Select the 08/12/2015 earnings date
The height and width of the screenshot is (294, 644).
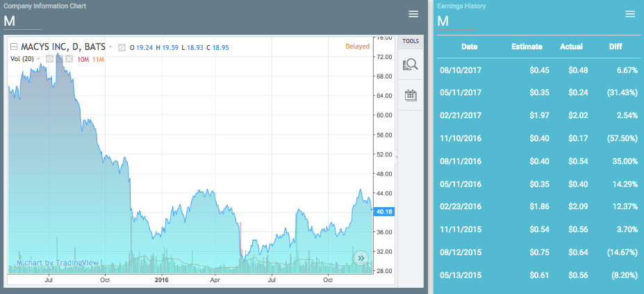coord(461,252)
